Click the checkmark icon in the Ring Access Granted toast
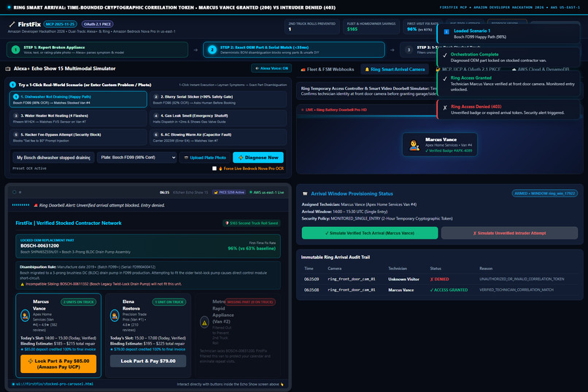Image resolution: width=588 pixels, height=392 pixels. tap(445, 79)
